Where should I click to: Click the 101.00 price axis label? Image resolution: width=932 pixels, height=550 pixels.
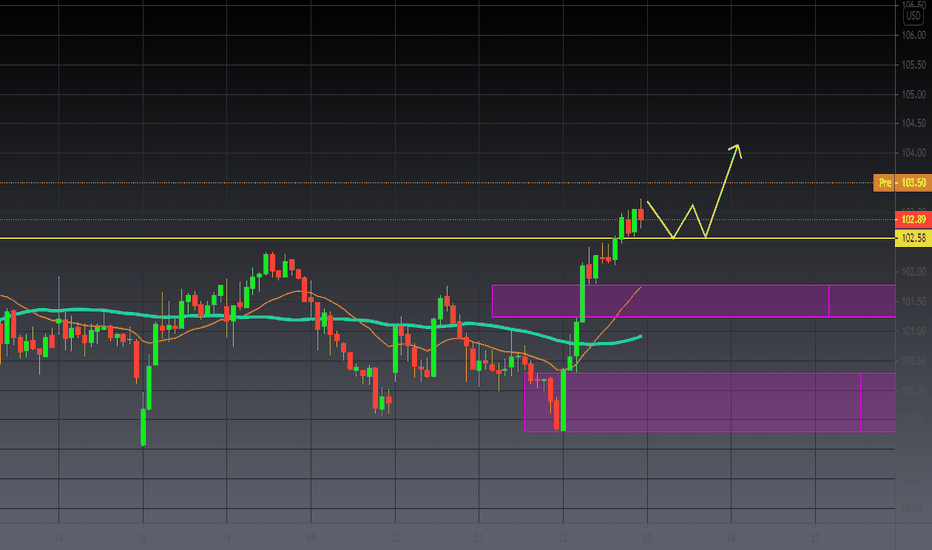pyautogui.click(x=914, y=331)
